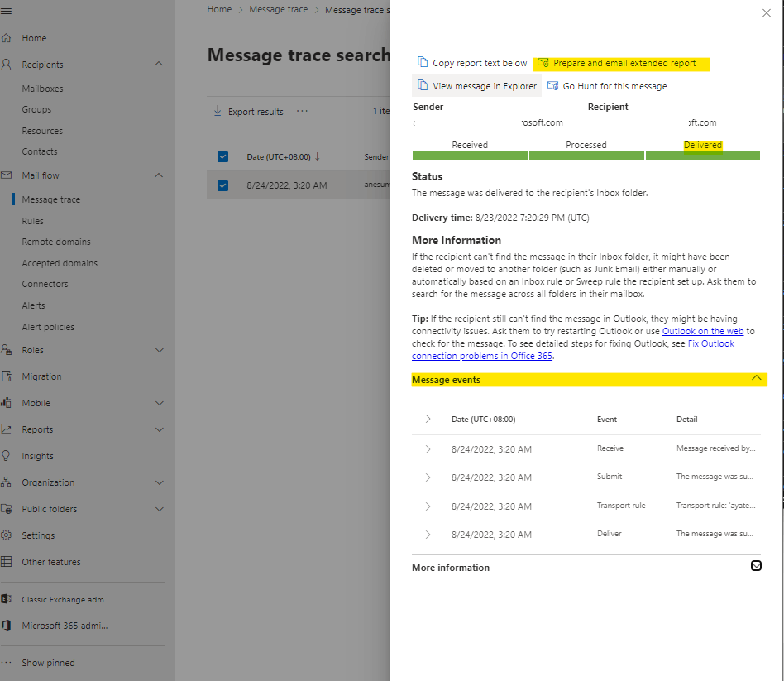Image resolution: width=784 pixels, height=681 pixels.
Task: Click the View message in Explorer magnifier icon
Action: [x=422, y=85]
